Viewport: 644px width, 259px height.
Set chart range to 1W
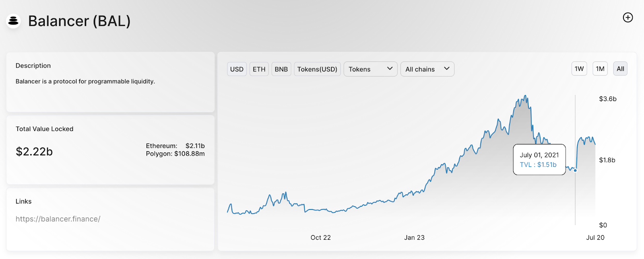579,69
